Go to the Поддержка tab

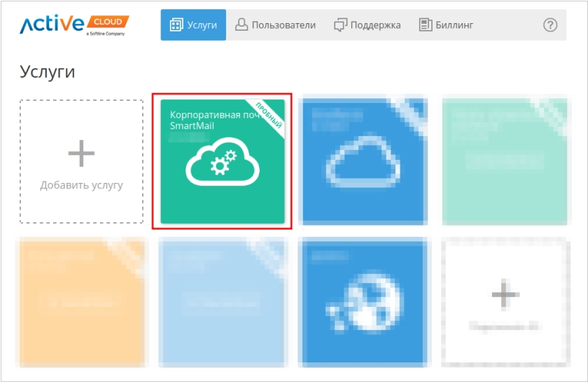pyautogui.click(x=367, y=25)
